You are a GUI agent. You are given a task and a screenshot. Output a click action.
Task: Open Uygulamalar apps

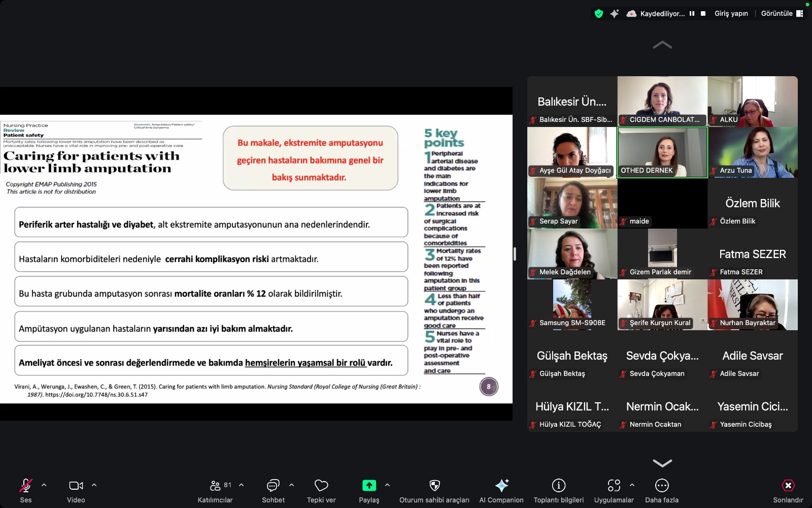coord(614,491)
